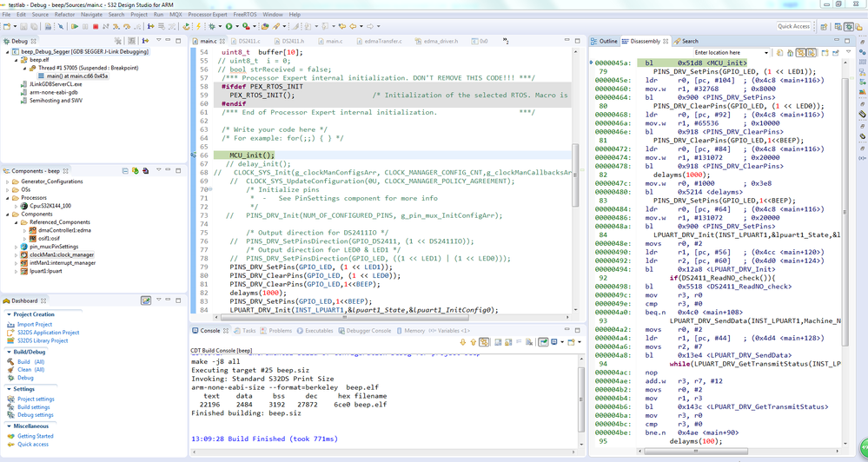Screen dimensions: 868x462
Task: Expand Generator_Configurations folder in Components
Action: (x=8, y=181)
